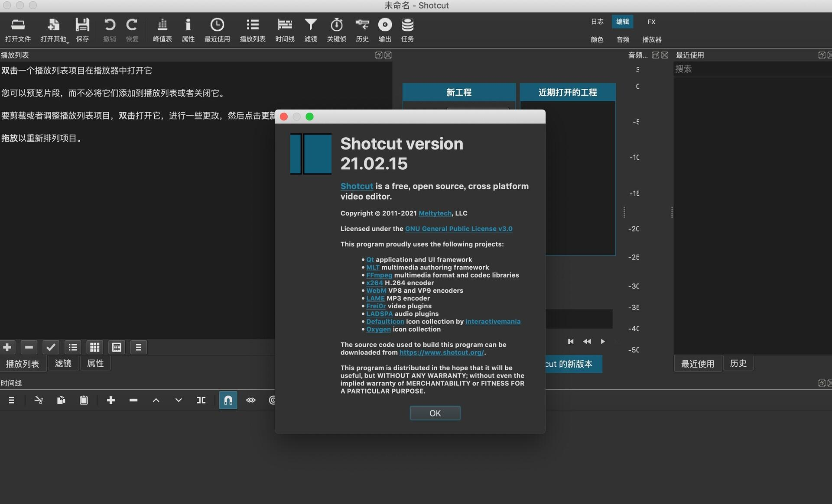832x504 pixels.
Task: Switch to the FX layout
Action: 651,22
